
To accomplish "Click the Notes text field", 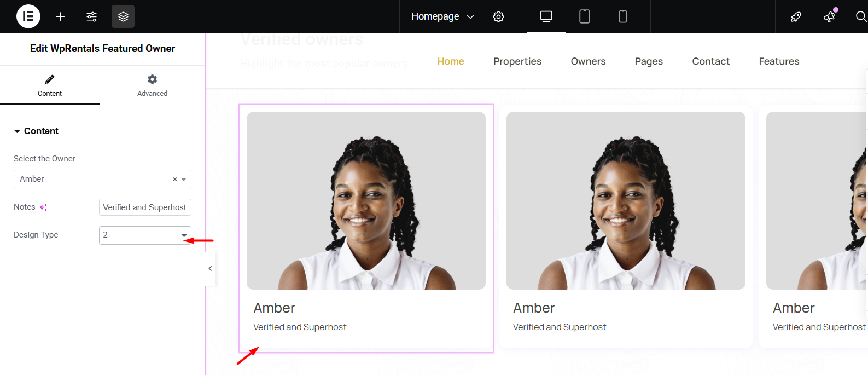I will (x=145, y=207).
